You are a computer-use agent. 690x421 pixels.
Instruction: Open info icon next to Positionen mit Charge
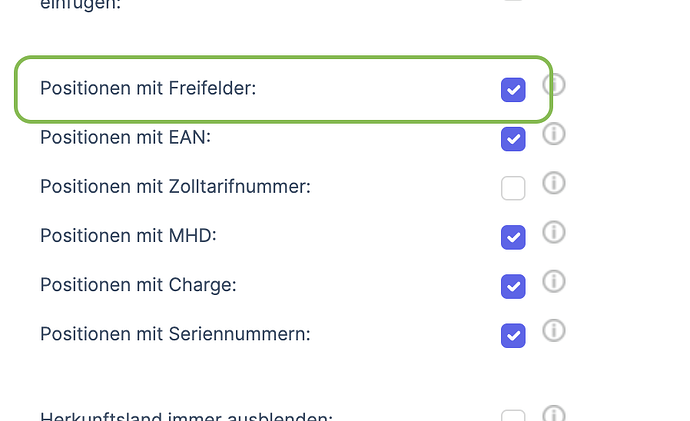tap(554, 282)
